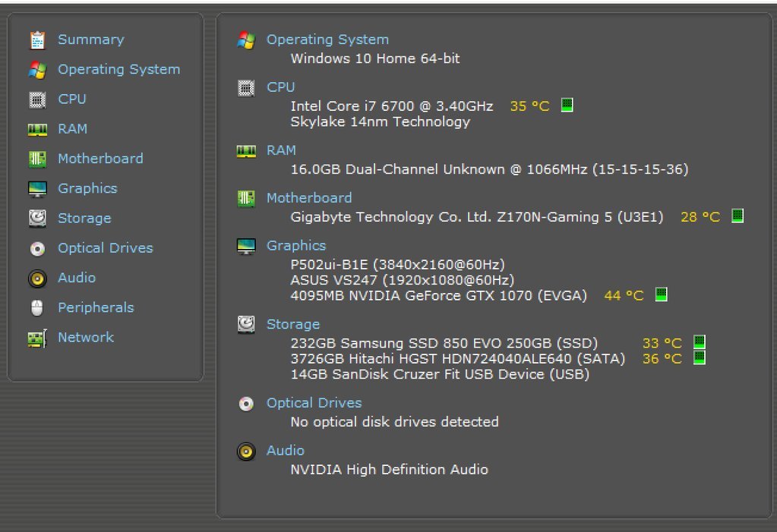Click the green CPU temperature indicator icon
Screen dimensions: 777x532
point(567,105)
